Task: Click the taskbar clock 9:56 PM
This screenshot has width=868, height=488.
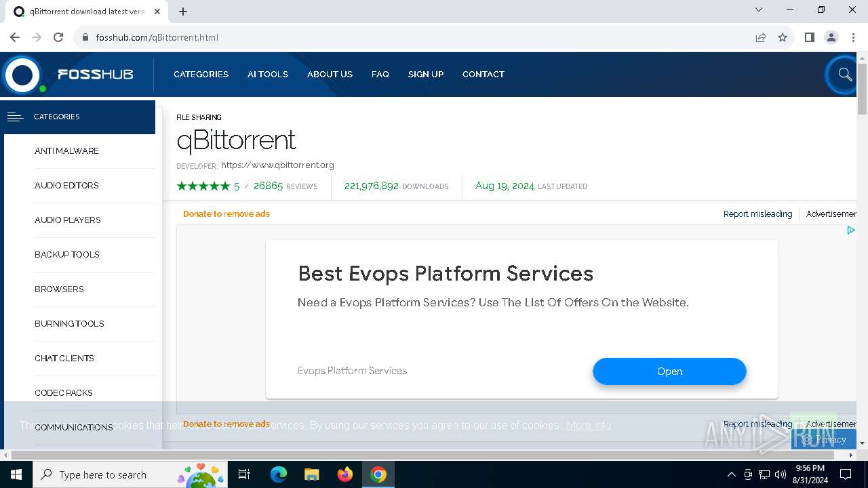Action: click(x=810, y=468)
